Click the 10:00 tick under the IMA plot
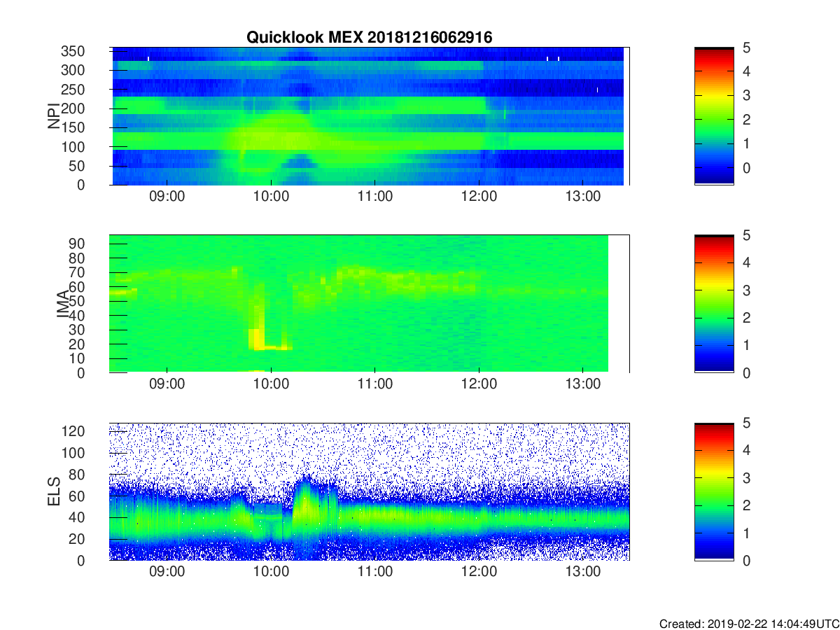The width and height of the screenshot is (840, 630). pos(271,384)
